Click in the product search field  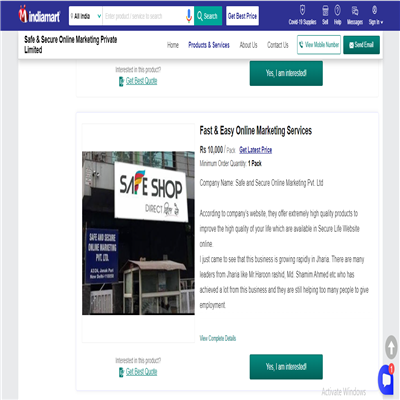click(144, 16)
